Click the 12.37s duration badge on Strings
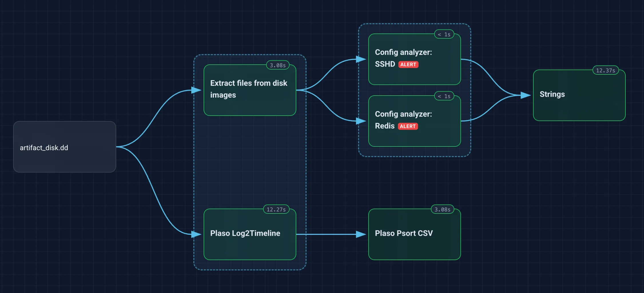This screenshot has width=644, height=293. 605,70
